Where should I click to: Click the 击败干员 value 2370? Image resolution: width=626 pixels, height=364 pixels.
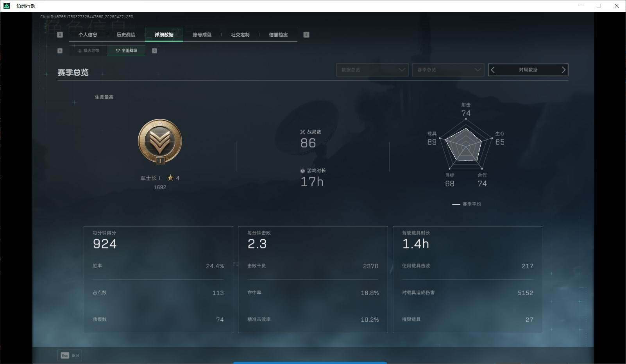click(x=370, y=266)
